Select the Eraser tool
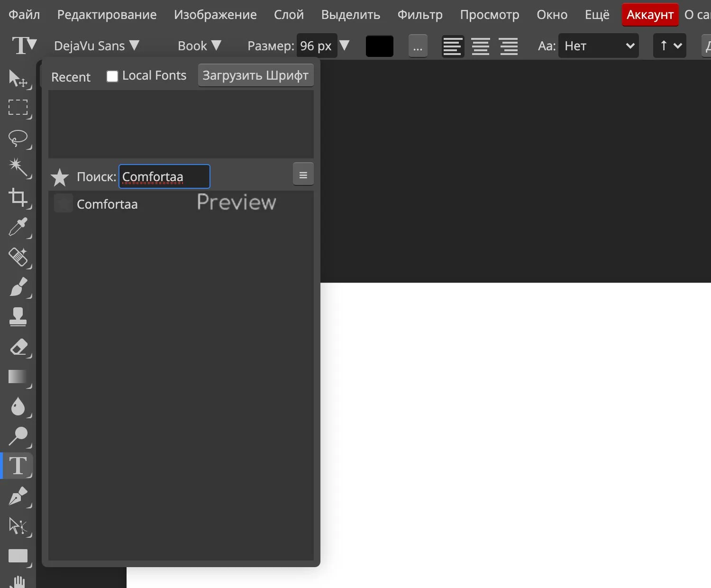This screenshot has height=588, width=711. click(x=18, y=347)
